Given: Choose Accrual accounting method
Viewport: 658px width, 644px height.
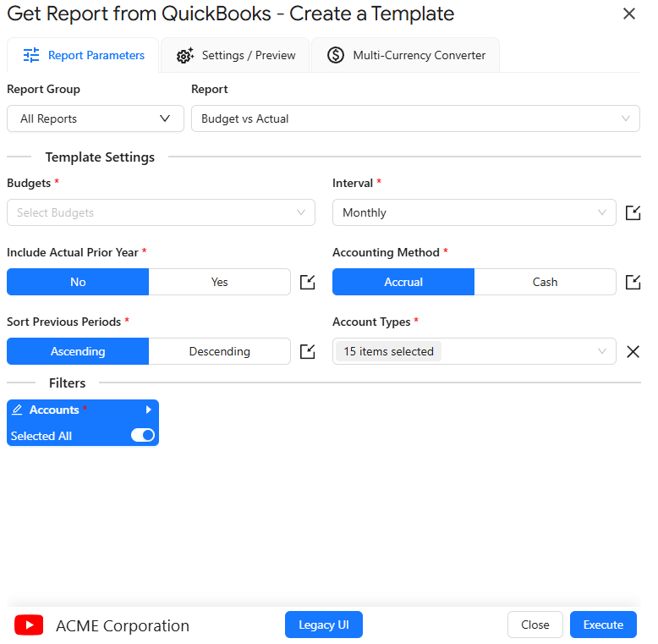Looking at the screenshot, I should pyautogui.click(x=403, y=282).
